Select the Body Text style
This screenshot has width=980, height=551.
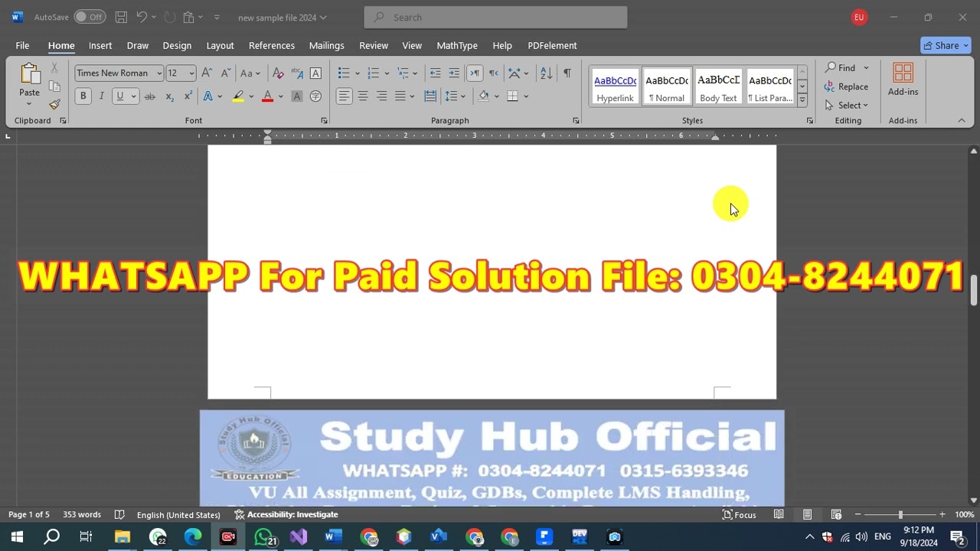click(718, 86)
